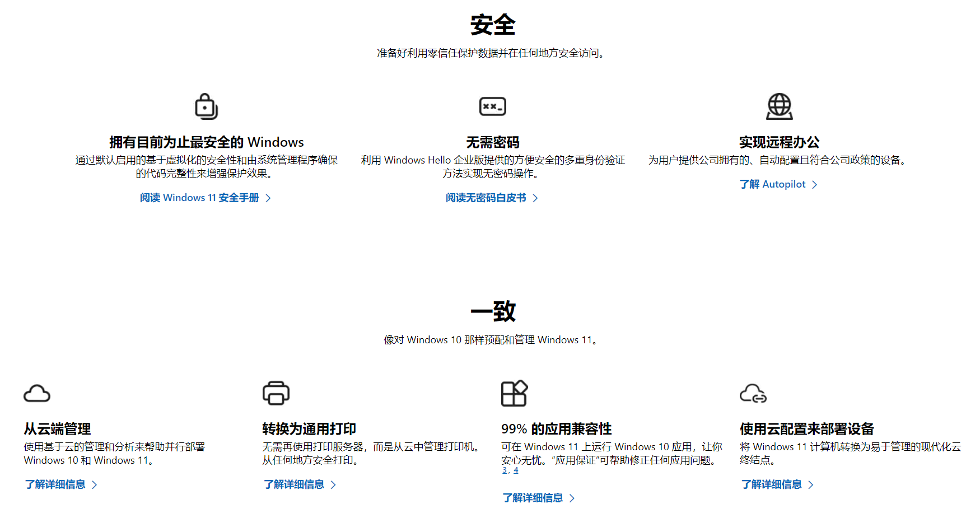Click the 从云端管理 heading

(57, 429)
